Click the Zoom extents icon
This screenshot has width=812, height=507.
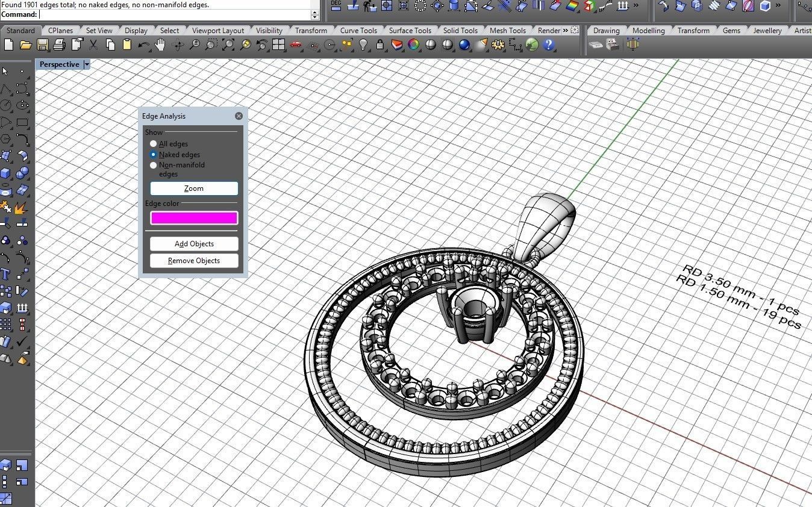228,45
